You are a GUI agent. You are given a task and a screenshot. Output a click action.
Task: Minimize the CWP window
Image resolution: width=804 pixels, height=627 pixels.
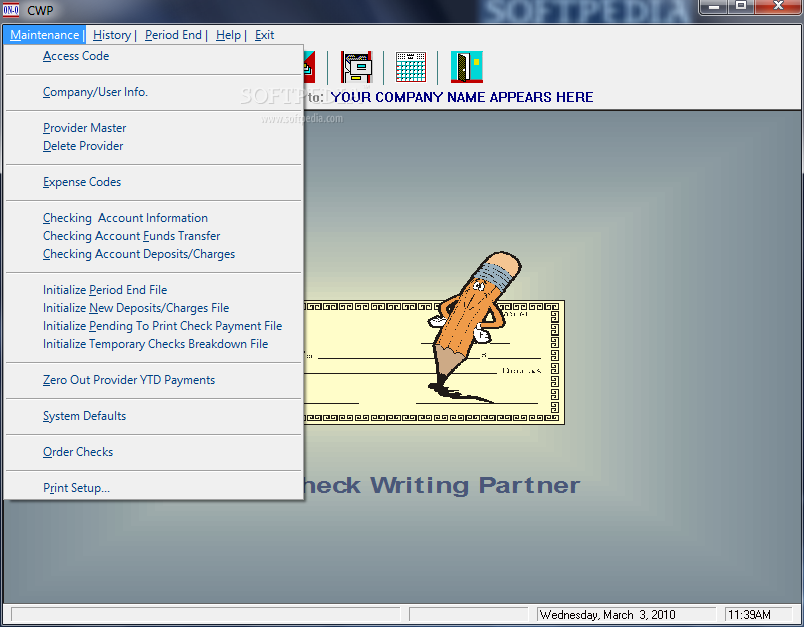[x=714, y=7]
